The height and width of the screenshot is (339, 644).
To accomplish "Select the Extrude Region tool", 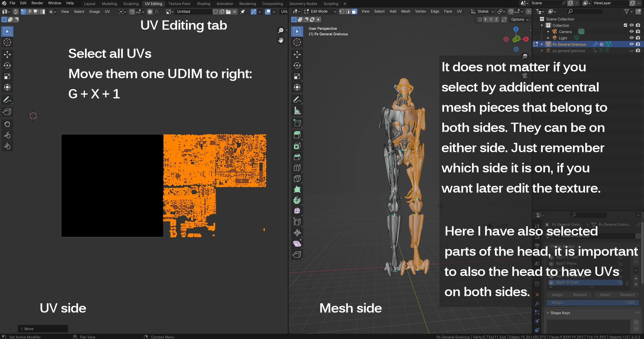I will click(x=297, y=135).
